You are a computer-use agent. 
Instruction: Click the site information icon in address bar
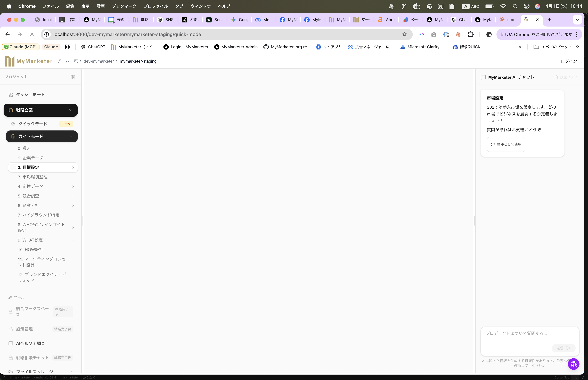tap(47, 34)
